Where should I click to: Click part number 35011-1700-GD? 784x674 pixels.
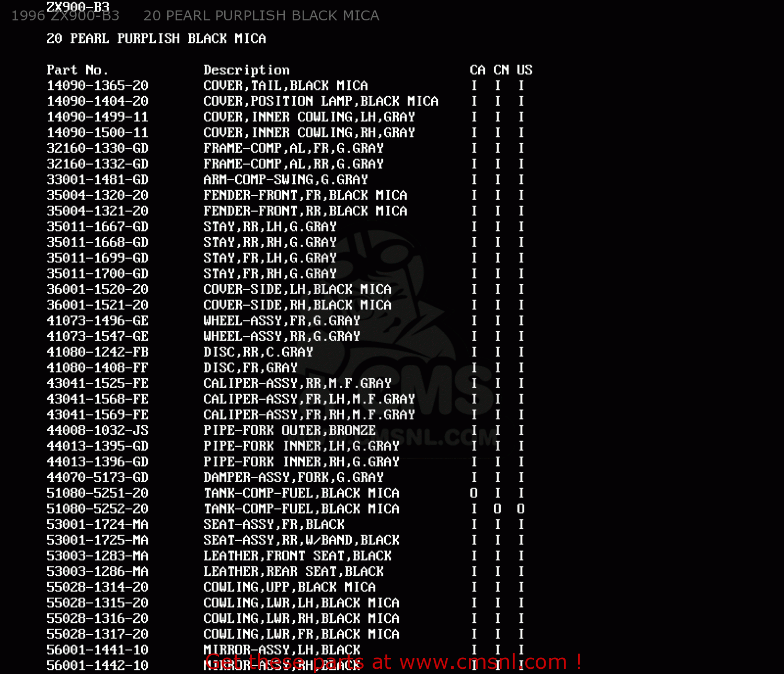click(x=97, y=274)
